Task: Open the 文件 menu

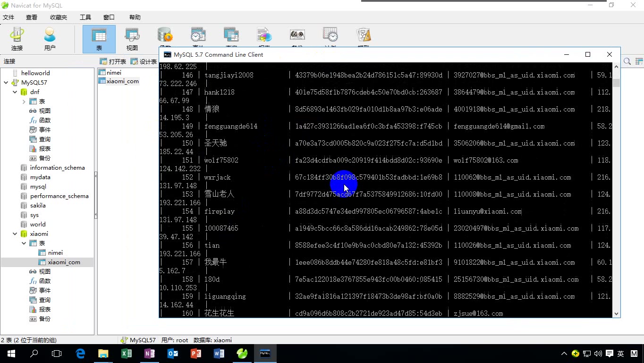Action: point(8,17)
